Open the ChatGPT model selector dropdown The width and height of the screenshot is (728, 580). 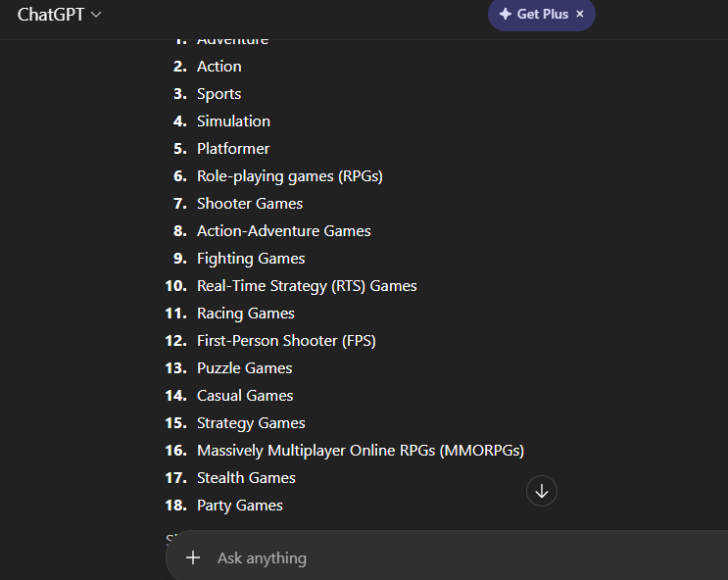pyautogui.click(x=59, y=15)
